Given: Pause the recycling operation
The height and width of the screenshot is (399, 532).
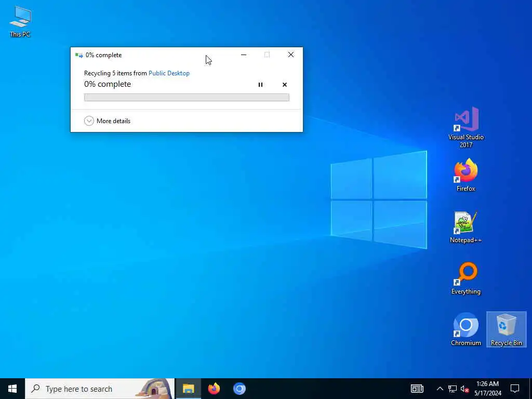Looking at the screenshot, I should click(260, 85).
